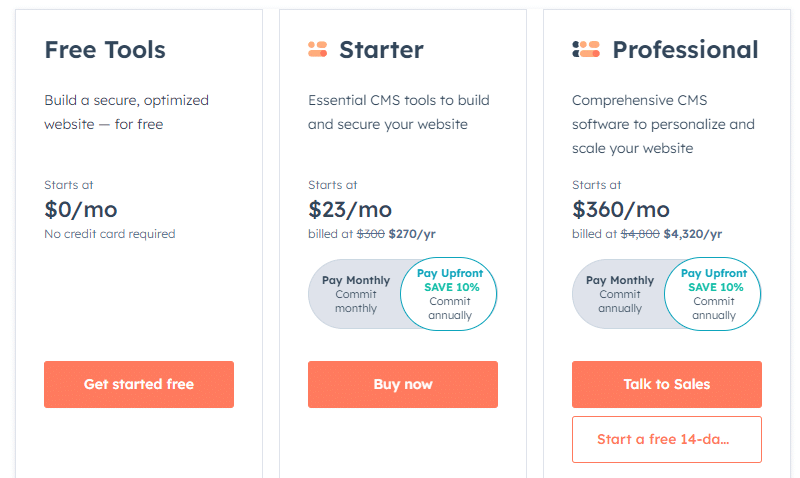The width and height of the screenshot is (800, 478).
Task: Select Pay Monthly on the Professional plan
Action: coord(619,294)
